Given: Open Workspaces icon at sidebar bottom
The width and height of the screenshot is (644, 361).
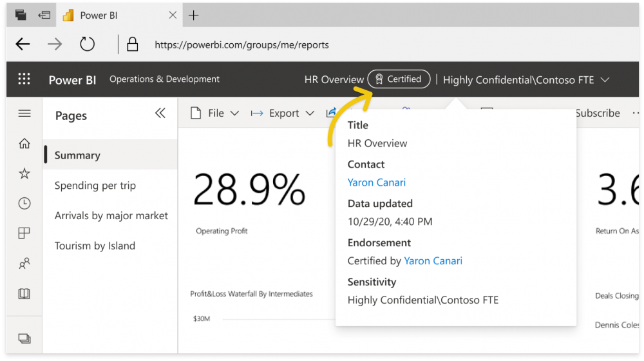Looking at the screenshot, I should pyautogui.click(x=24, y=338).
